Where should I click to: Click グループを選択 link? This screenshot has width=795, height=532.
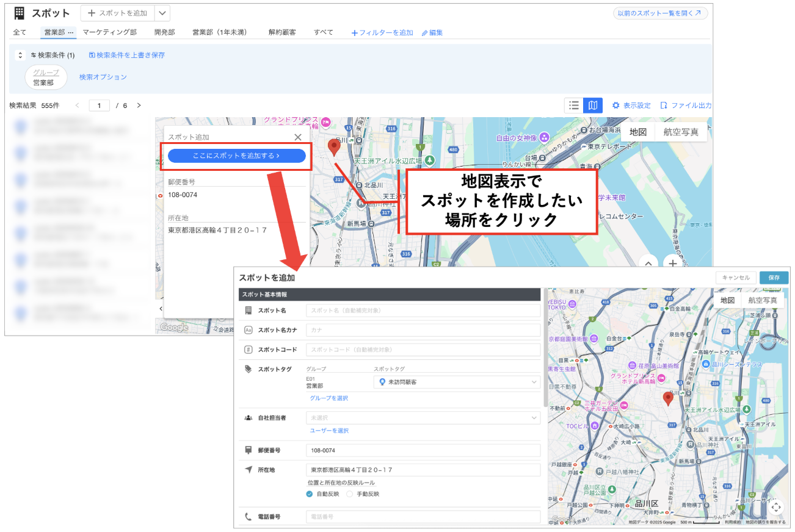click(x=329, y=398)
